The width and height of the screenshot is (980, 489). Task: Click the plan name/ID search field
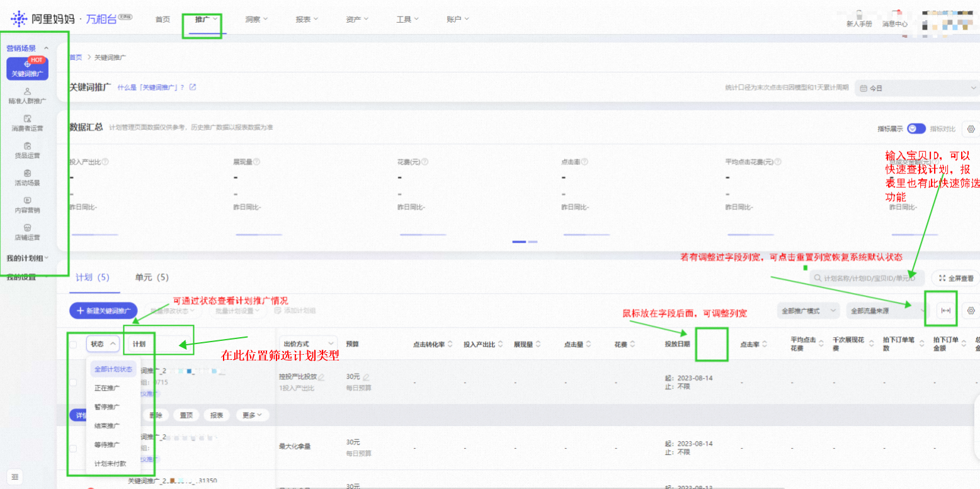[x=867, y=278]
